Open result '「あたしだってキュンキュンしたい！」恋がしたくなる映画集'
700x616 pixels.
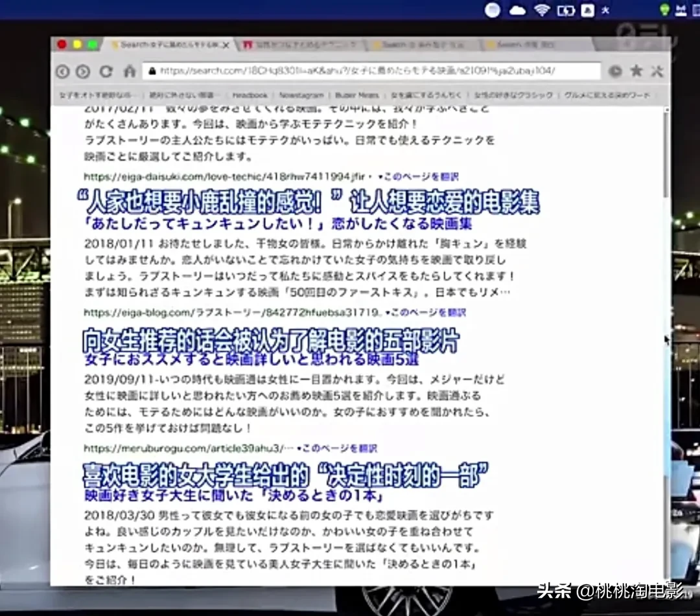pyautogui.click(x=278, y=224)
